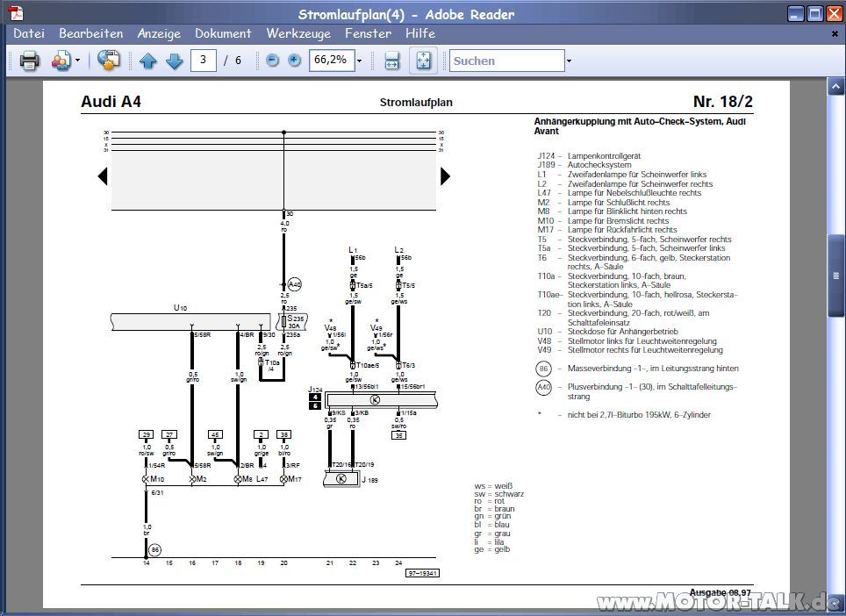Open the zoom percentage dropdown
This screenshot has width=846, height=616.
tap(359, 61)
